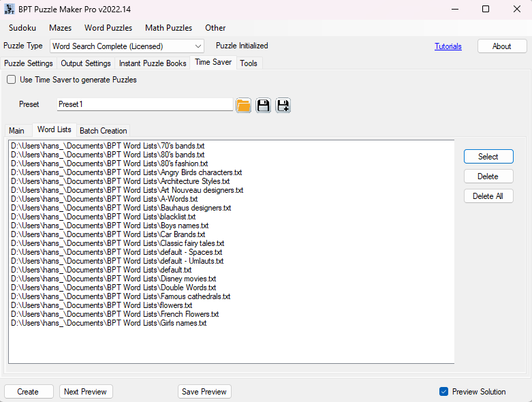Select the 80's fashion.txt entry
The width and height of the screenshot is (532, 402).
click(109, 164)
